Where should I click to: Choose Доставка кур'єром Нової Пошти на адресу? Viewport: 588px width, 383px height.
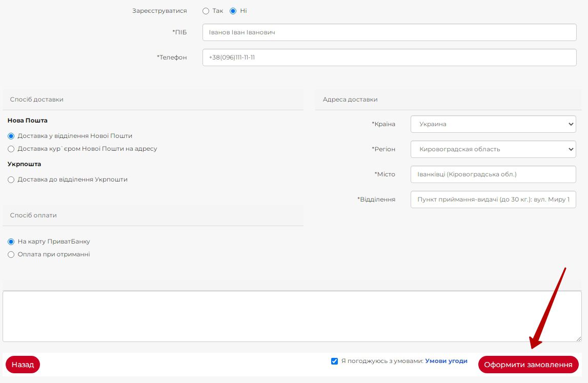11,149
